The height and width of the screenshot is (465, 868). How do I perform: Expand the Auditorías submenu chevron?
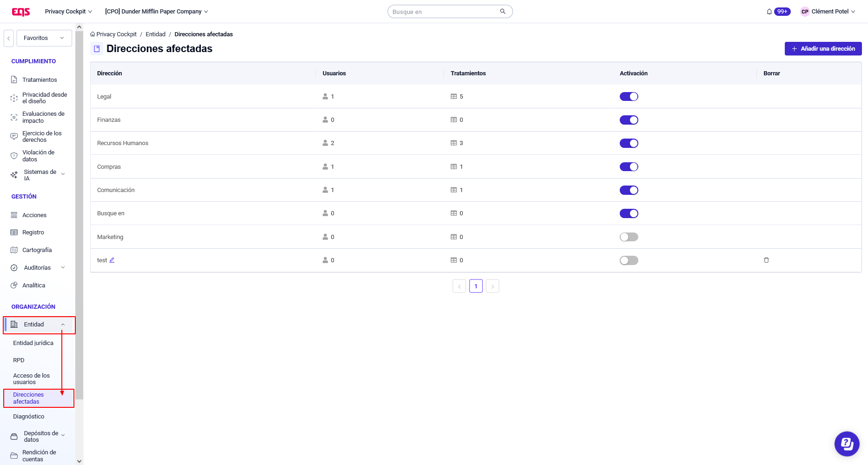tap(63, 268)
